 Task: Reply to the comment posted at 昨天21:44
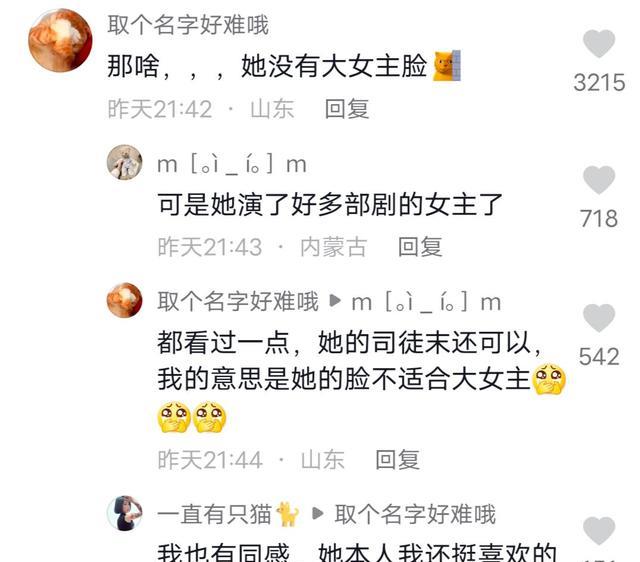coord(398,460)
